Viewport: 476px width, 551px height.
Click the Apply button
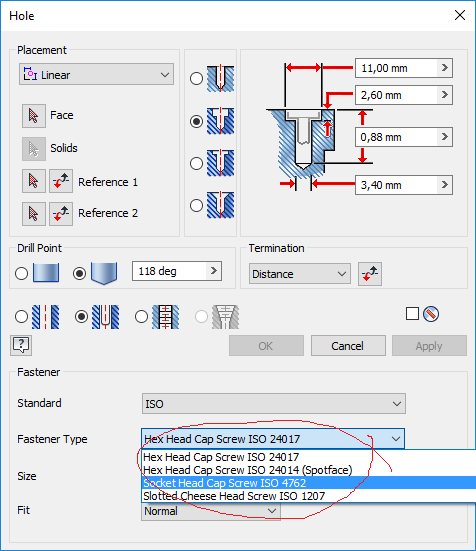[429, 346]
